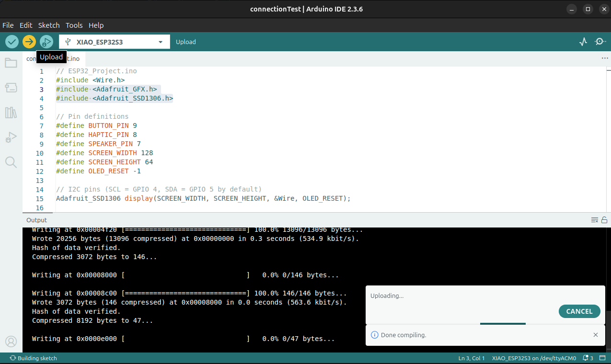Screen dimensions: 611x364
Task: Open the Serial Plotter
Action: pyautogui.click(x=583, y=42)
